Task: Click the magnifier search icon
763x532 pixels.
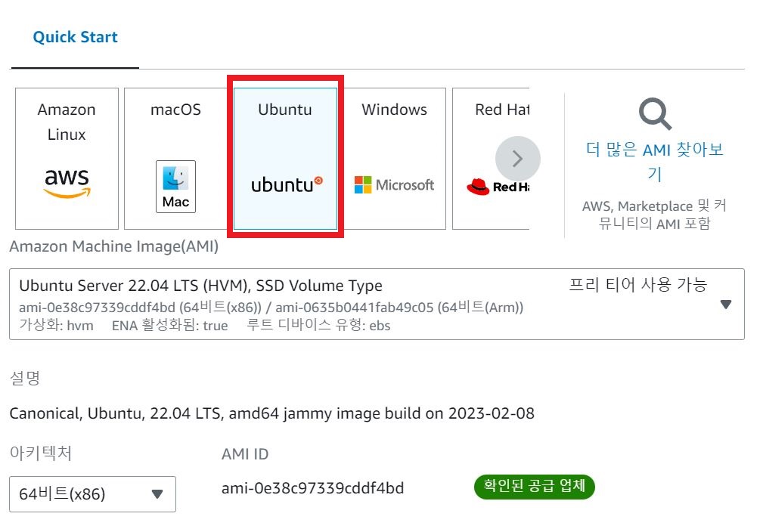Action: click(655, 114)
